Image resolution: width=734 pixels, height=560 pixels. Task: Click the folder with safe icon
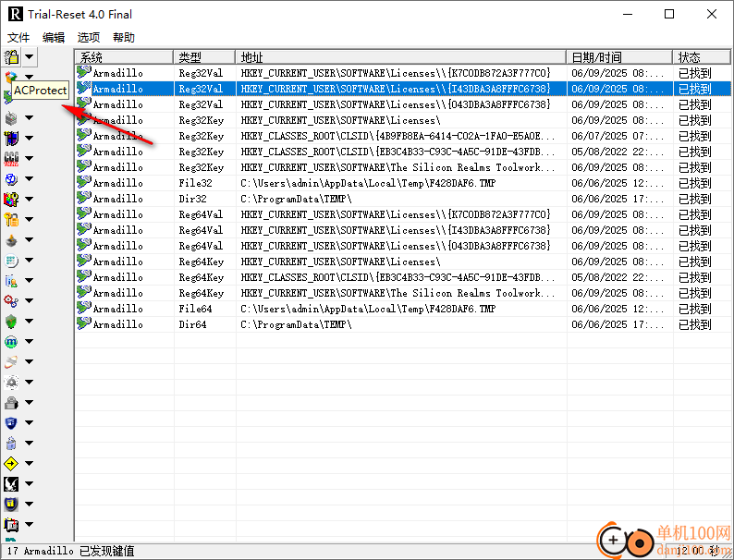[11, 525]
